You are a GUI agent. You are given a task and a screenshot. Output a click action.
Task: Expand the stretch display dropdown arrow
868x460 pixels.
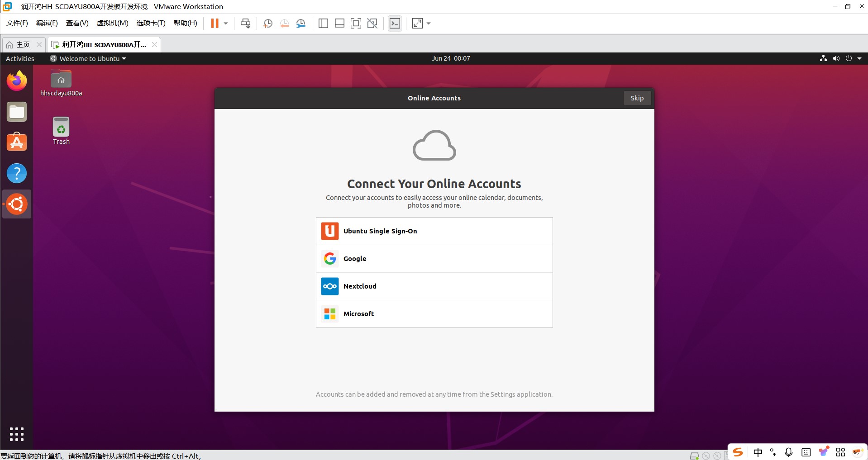pos(429,24)
